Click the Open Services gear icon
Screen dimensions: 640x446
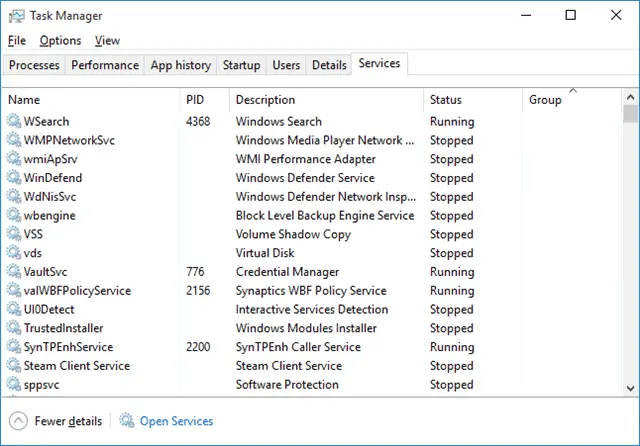127,421
